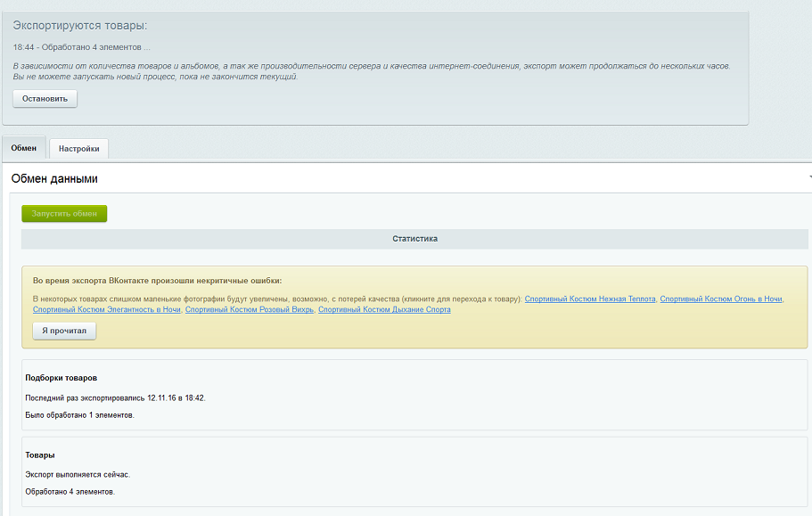
Task: Select the Статистика header bar
Action: [414, 239]
